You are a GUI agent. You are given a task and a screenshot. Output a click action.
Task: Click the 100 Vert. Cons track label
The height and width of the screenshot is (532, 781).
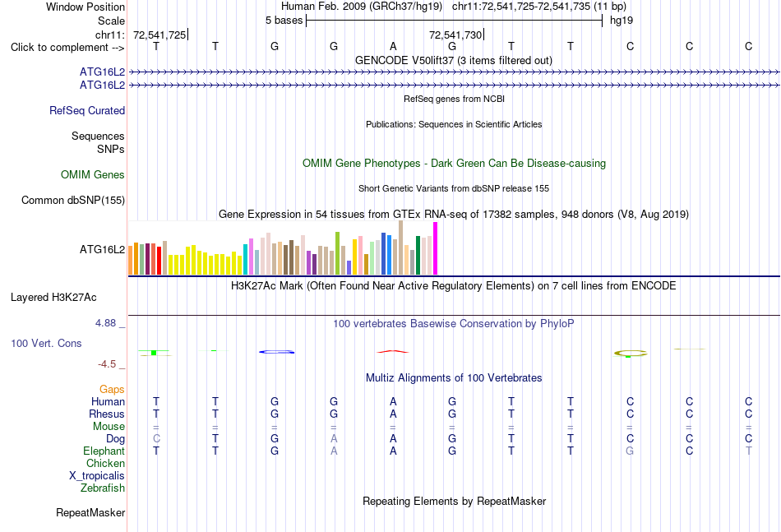(46, 343)
